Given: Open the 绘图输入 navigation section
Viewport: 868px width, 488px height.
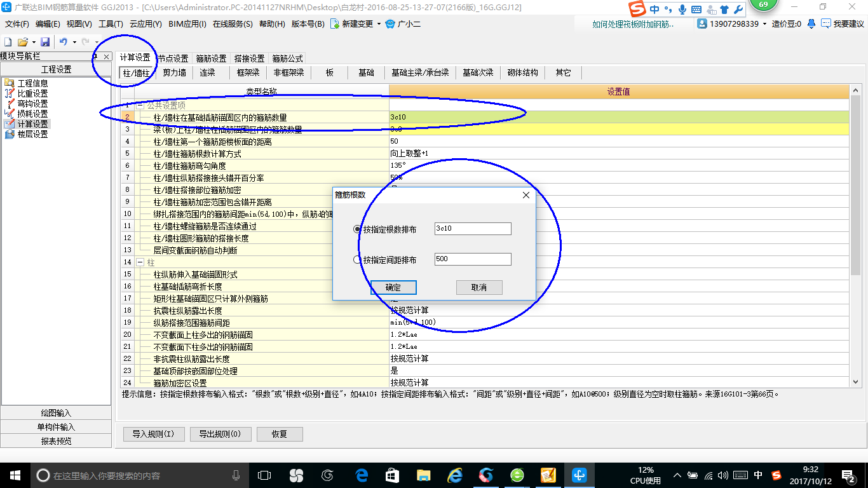Looking at the screenshot, I should (56, 413).
